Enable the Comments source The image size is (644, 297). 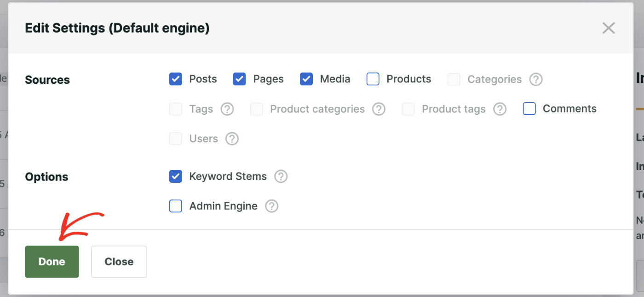[x=529, y=109]
